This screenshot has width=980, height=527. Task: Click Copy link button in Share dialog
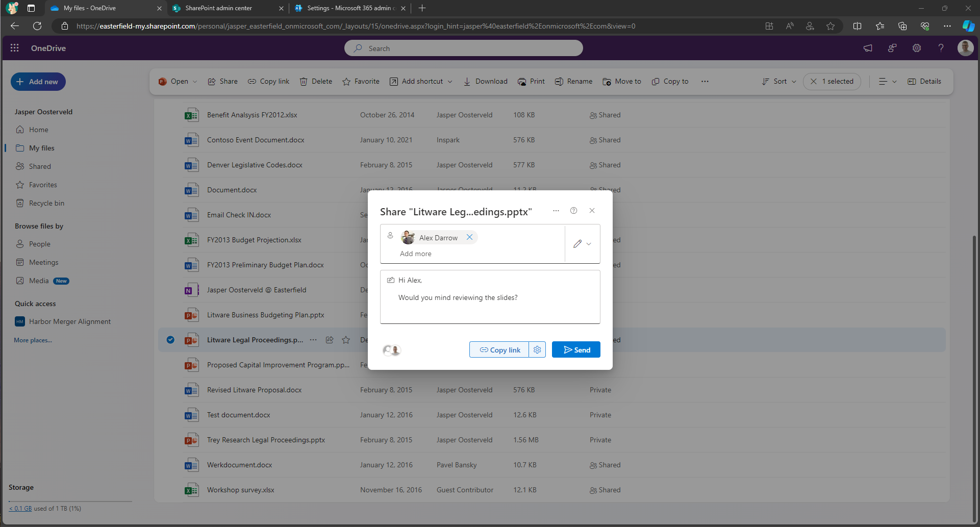click(x=499, y=349)
